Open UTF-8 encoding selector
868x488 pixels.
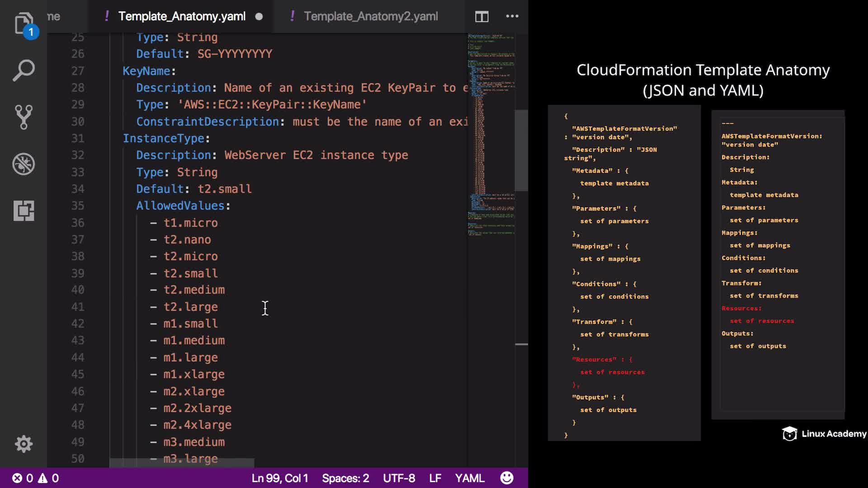399,478
